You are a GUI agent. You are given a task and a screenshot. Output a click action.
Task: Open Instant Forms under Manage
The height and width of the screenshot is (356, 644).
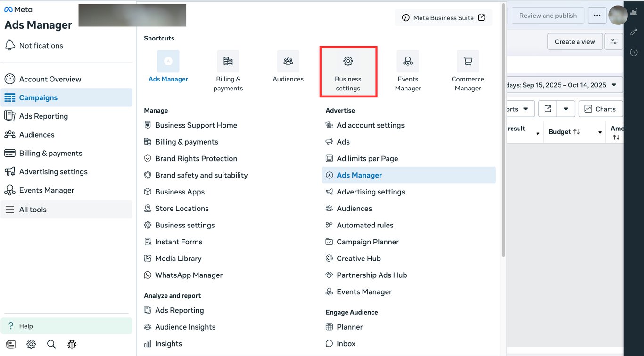[x=173, y=242]
